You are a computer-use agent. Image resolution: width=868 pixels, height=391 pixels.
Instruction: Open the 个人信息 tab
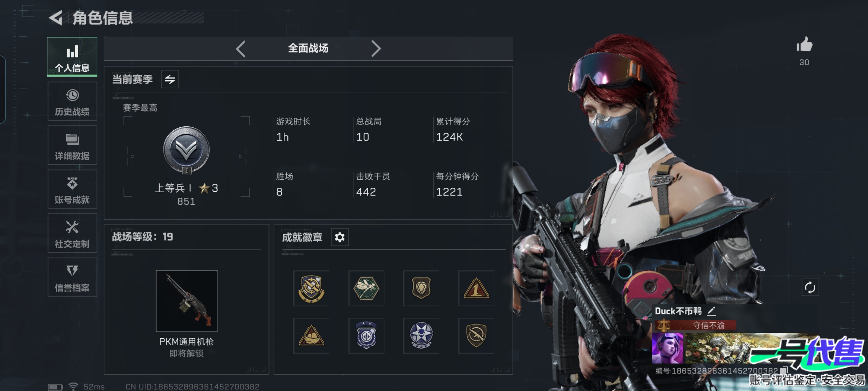[72, 57]
